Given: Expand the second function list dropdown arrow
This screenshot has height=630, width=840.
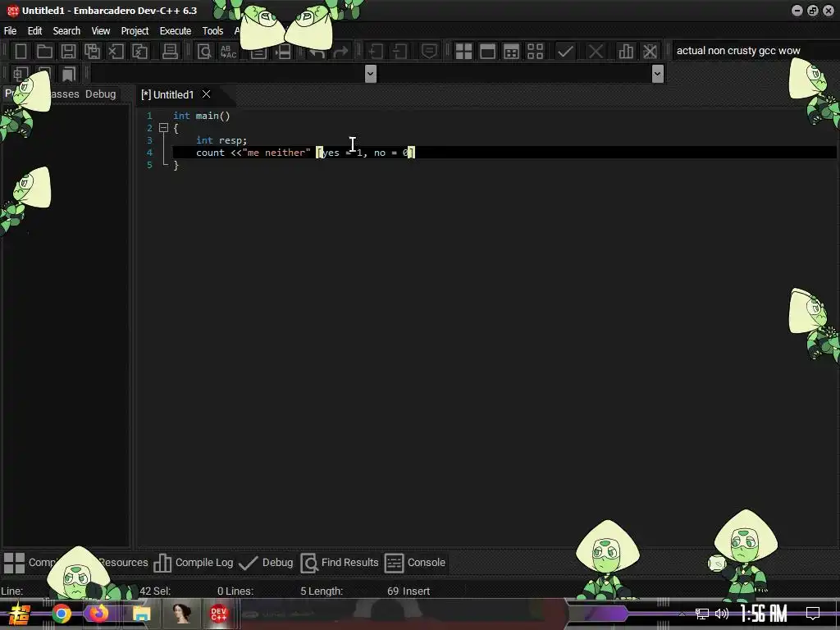Looking at the screenshot, I should (658, 73).
